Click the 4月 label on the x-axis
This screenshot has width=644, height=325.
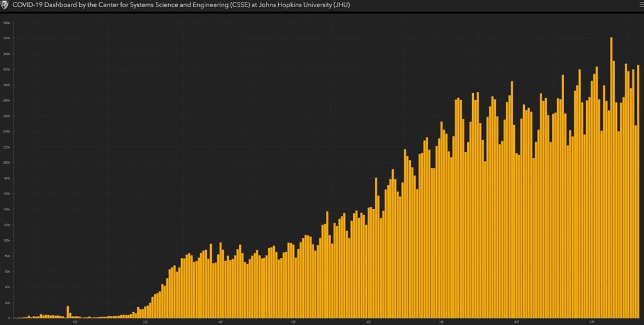(220, 321)
